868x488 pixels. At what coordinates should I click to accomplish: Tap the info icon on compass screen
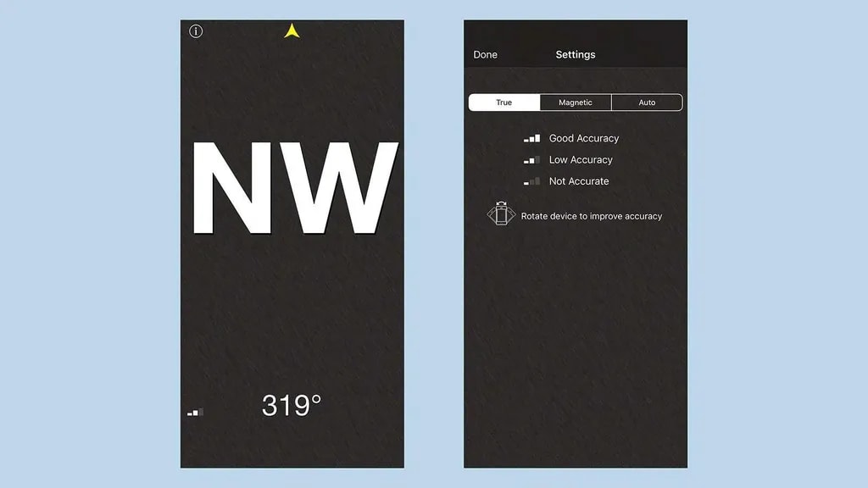click(196, 31)
